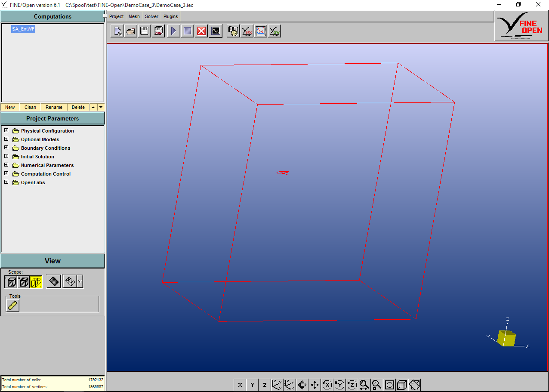Expand the Computation Control folder

coord(6,173)
